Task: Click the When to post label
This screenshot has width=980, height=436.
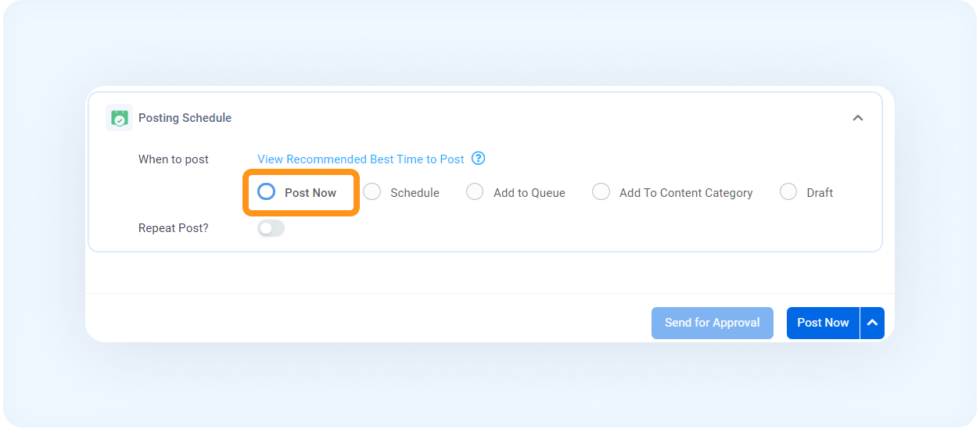Action: click(x=174, y=159)
